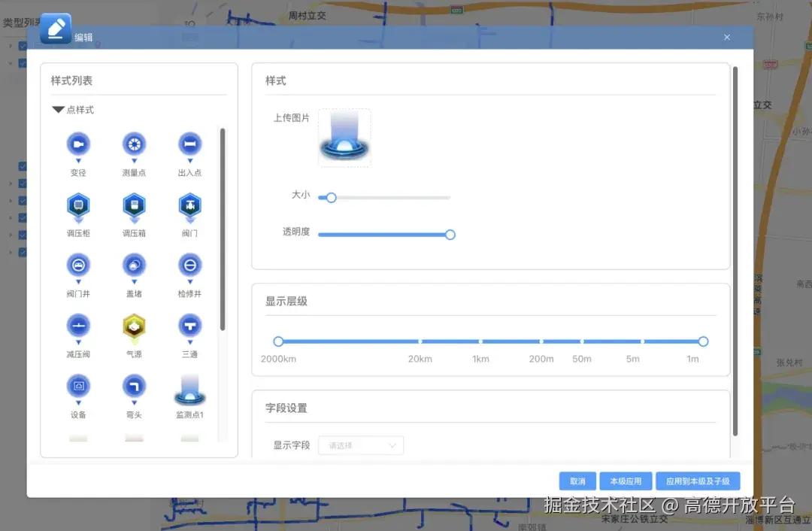Viewport: 812px width, 531px height.
Task: Collapse the 点样式 section
Action: tap(58, 110)
